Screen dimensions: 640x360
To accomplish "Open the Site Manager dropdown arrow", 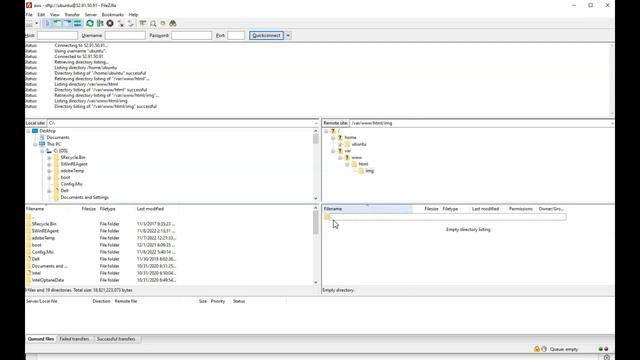I will coord(36,24).
